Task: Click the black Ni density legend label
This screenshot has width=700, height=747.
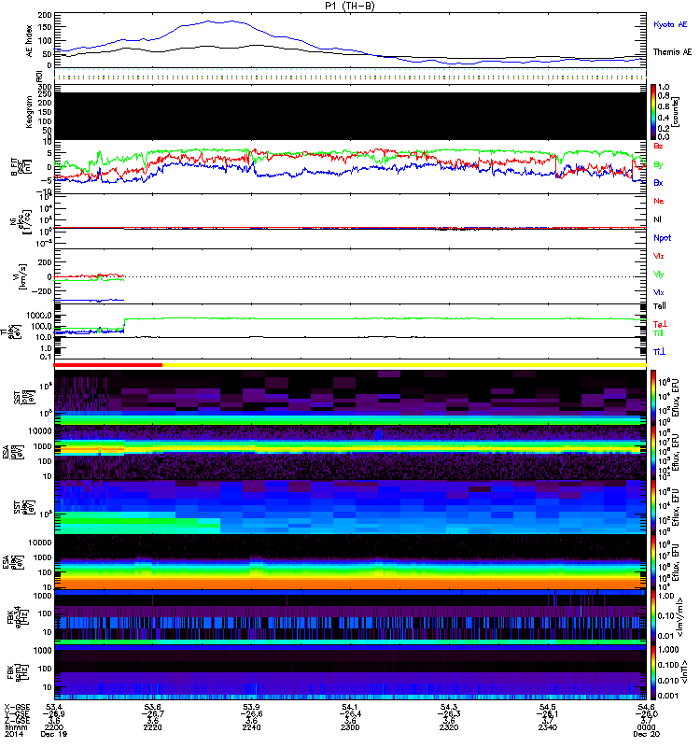Action: pos(658,219)
